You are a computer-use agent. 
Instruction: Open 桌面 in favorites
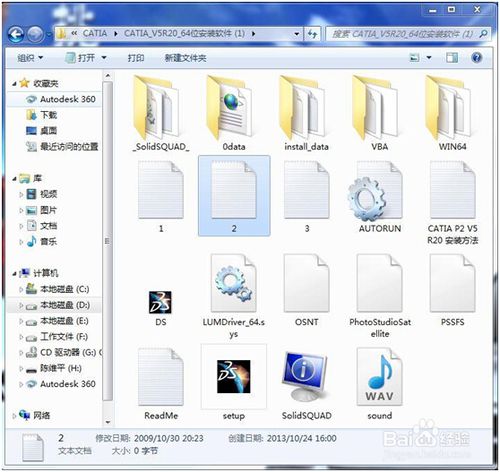41,131
